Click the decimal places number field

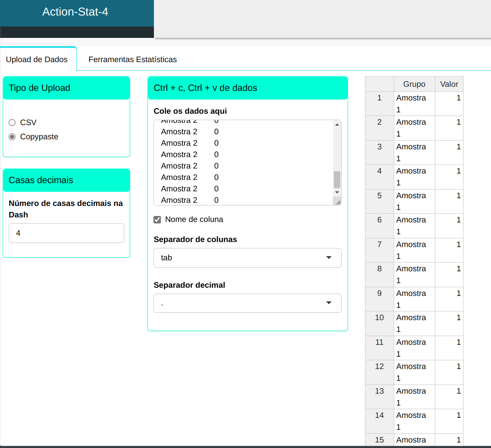coord(66,233)
